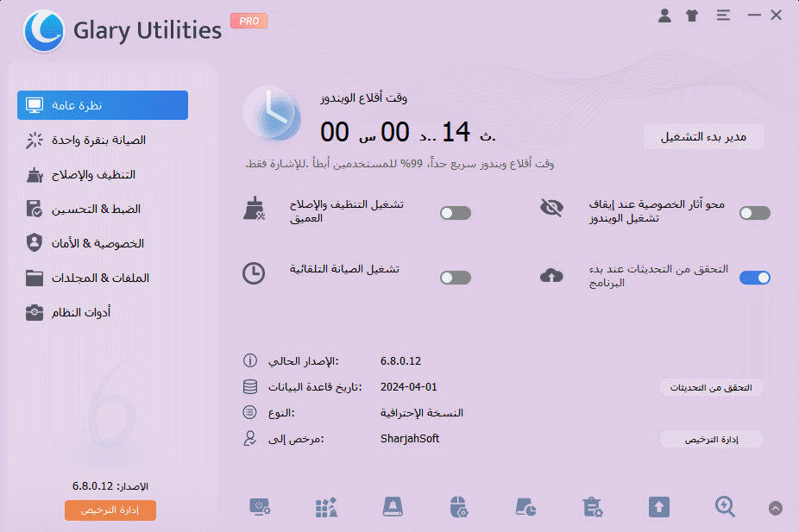Click sidebar version label الإصدار 6.8.0.12
The height and width of the screenshot is (532, 799).
click(110, 486)
